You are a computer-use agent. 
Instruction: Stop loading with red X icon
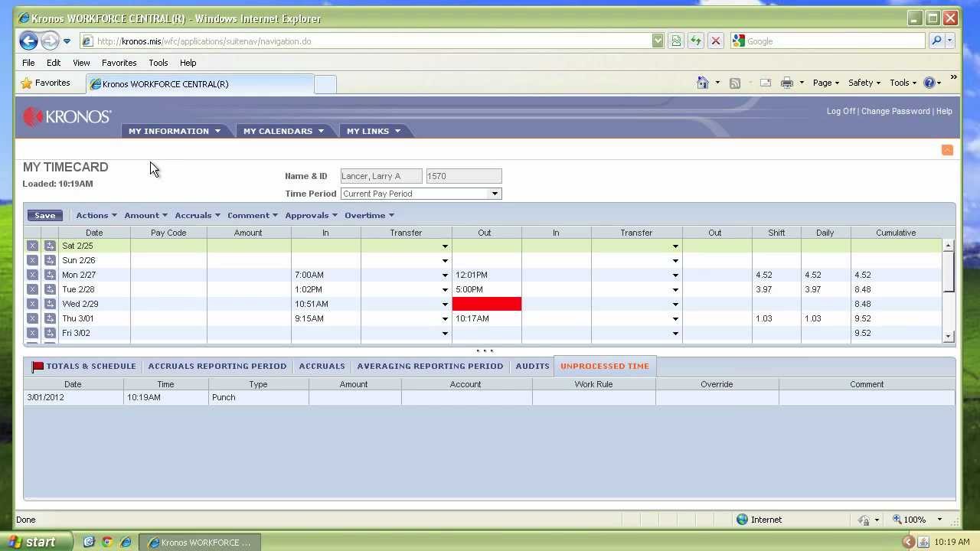[715, 41]
